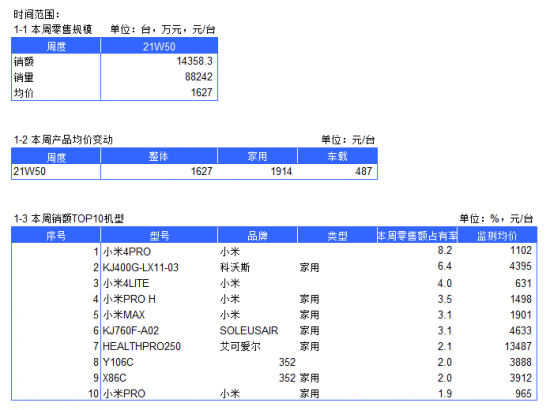
Task: Click the model cell Y106C
Action: pyautogui.click(x=118, y=362)
